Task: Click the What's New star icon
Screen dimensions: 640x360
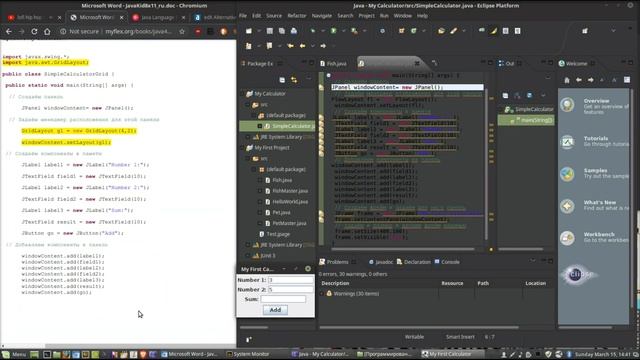Action: pyautogui.click(x=567, y=206)
